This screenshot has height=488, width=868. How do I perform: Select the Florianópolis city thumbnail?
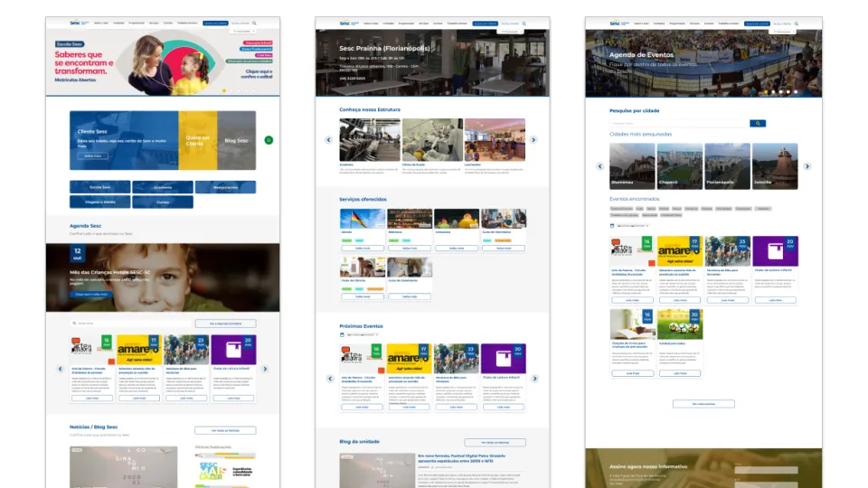click(x=727, y=166)
